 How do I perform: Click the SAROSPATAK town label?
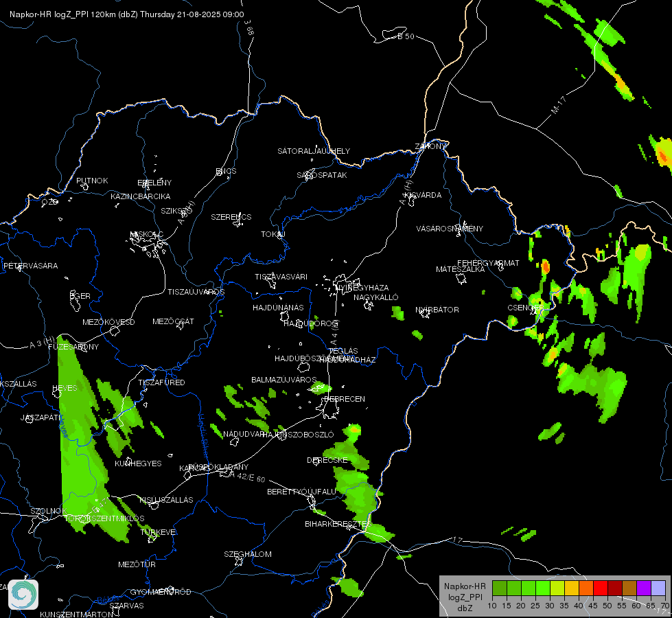coord(322,175)
